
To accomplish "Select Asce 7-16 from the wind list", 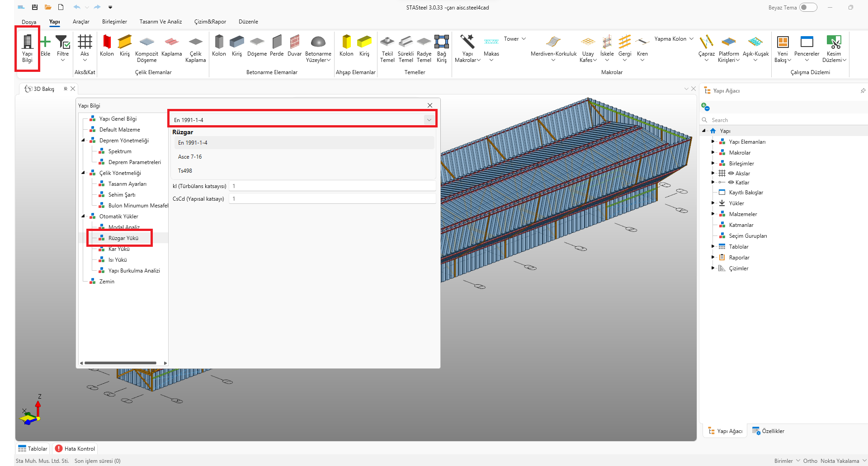I will 190,157.
